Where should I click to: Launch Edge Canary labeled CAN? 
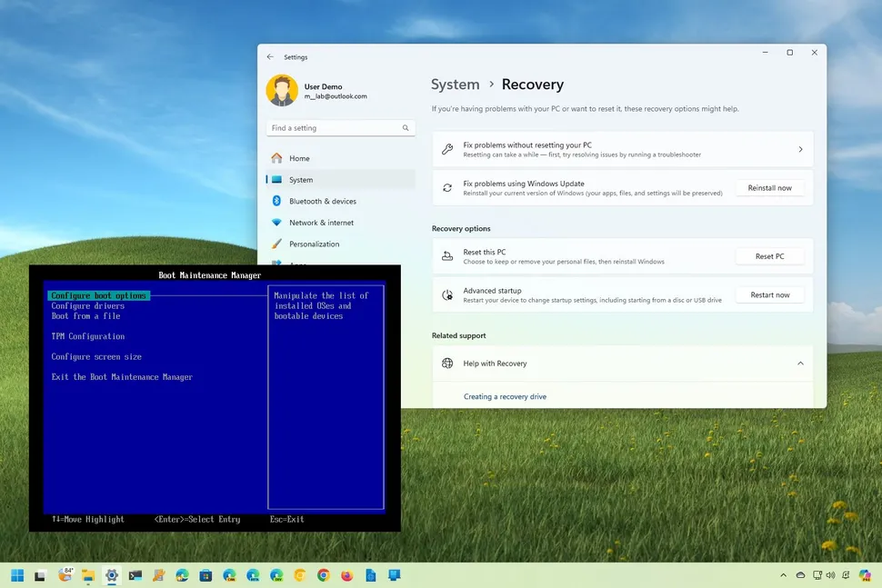229,575
